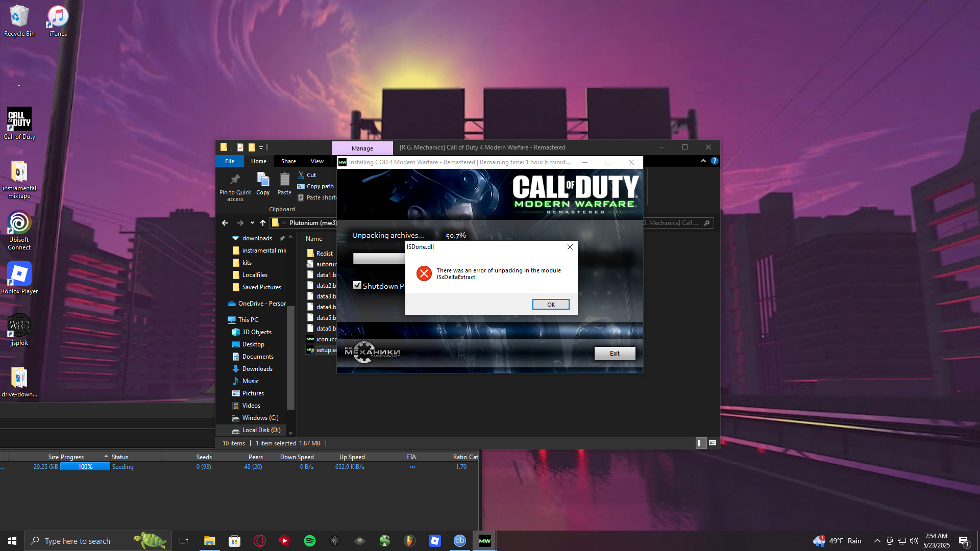
Task: Open qBittorrent from the taskbar
Action: (460, 541)
